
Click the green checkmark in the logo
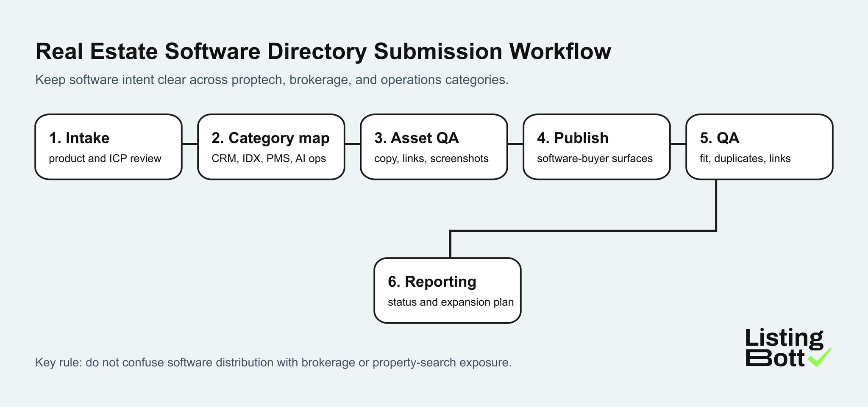[820, 357]
